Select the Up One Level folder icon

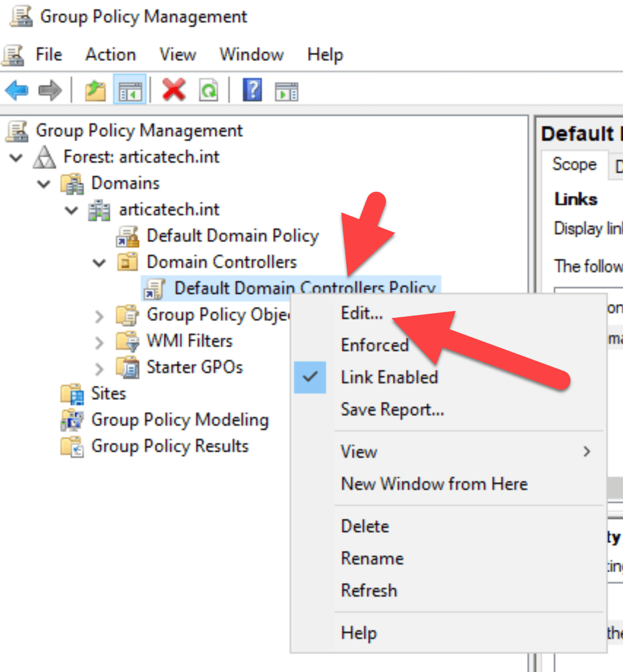(x=95, y=91)
